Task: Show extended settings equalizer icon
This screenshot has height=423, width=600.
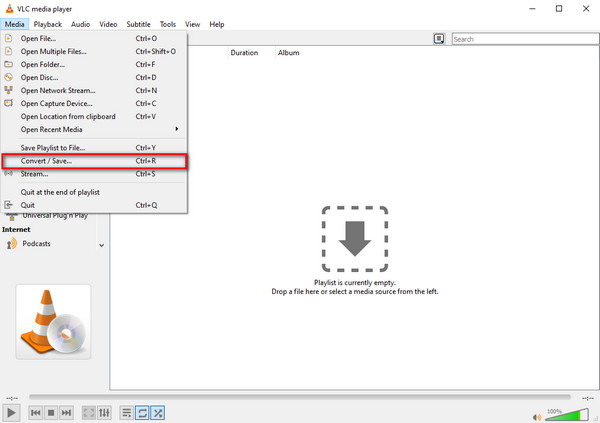Action: [104, 413]
